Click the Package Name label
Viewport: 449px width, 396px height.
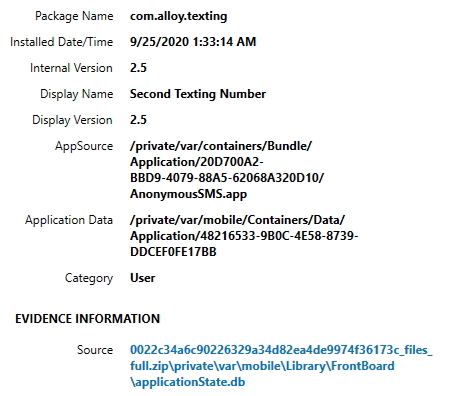[74, 16]
